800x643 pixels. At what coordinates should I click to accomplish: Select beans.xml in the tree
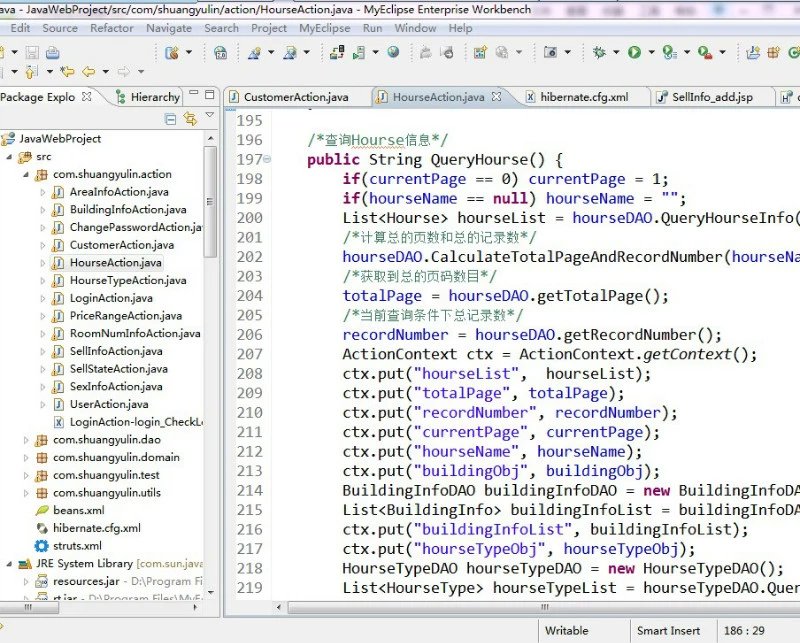pyautogui.click(x=79, y=510)
